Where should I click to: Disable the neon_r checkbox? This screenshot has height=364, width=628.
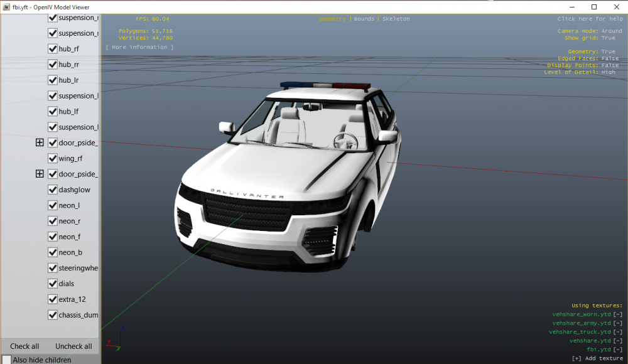pos(53,221)
